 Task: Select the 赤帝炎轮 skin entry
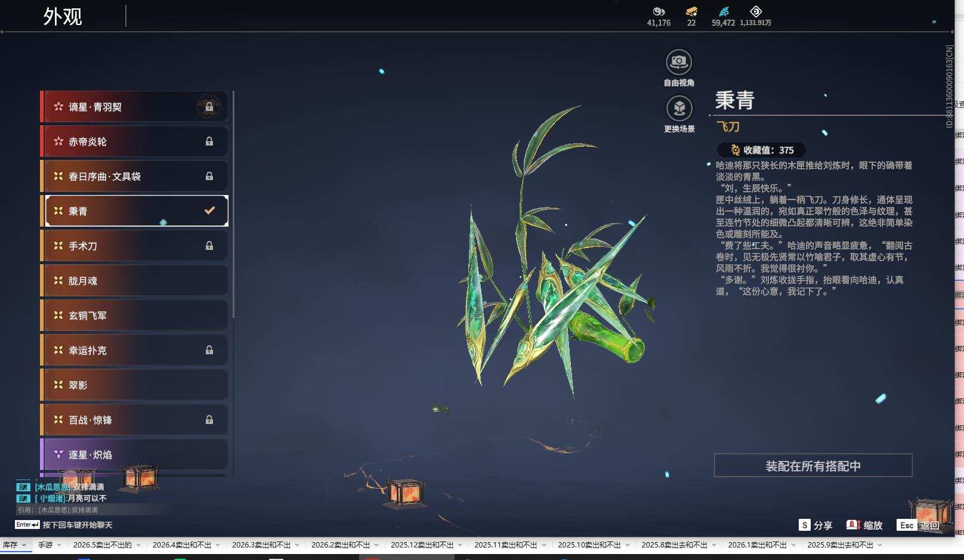[134, 141]
